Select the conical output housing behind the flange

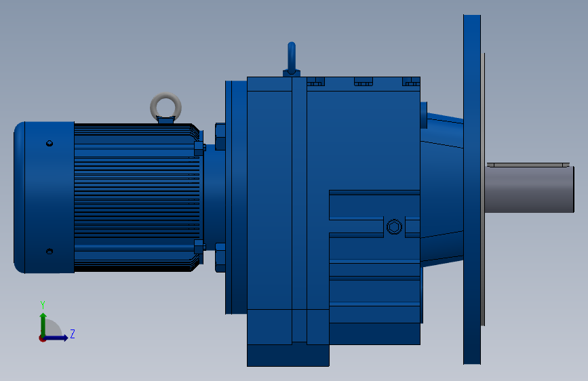tap(442, 189)
